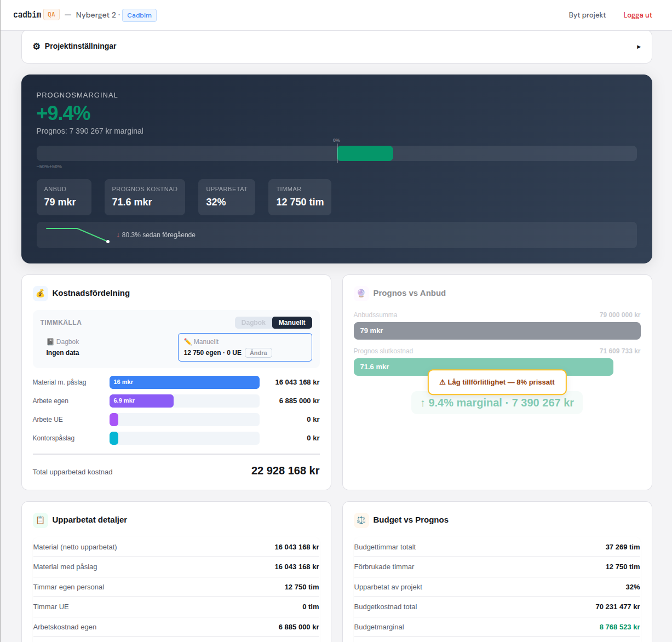Image resolution: width=672 pixels, height=642 pixels.
Task: Expand the Projektinställningar arrow
Action: [639, 47]
